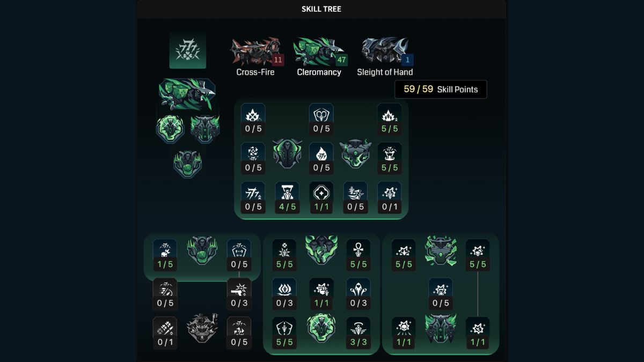
Task: Click the large Cleromancy dice portrait
Action: [187, 95]
